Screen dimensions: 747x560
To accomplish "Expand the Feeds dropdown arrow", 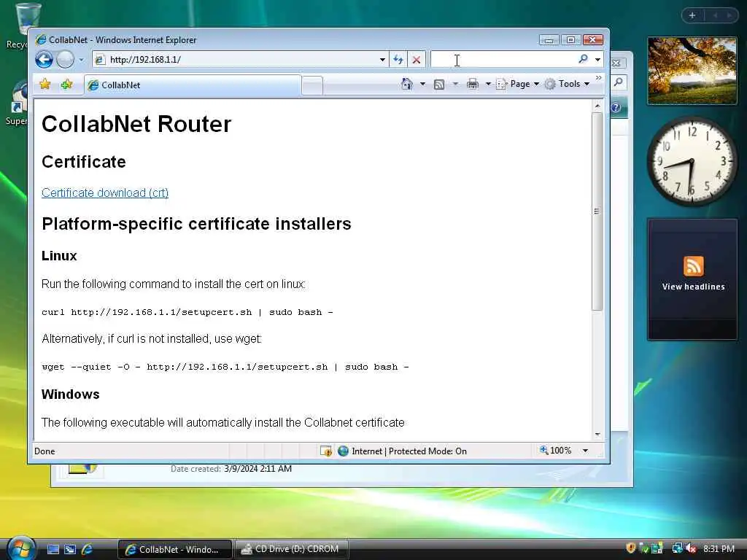I will pos(455,85).
